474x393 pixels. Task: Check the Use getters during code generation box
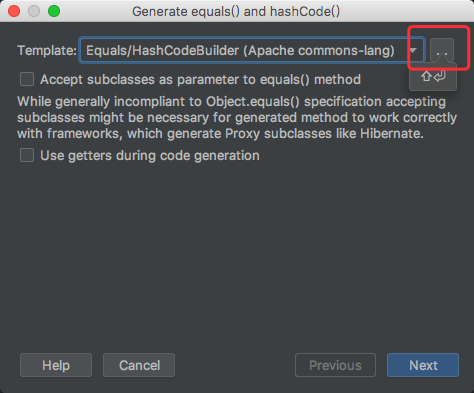point(27,155)
